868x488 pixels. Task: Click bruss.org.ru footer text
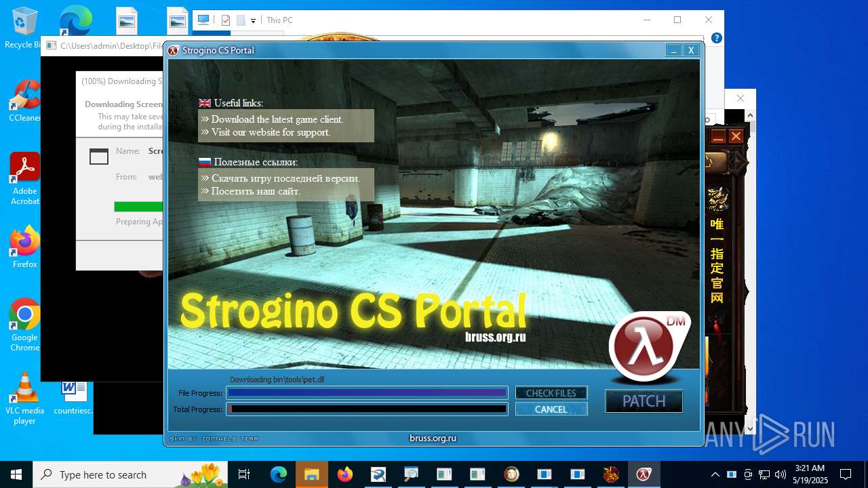(x=433, y=439)
